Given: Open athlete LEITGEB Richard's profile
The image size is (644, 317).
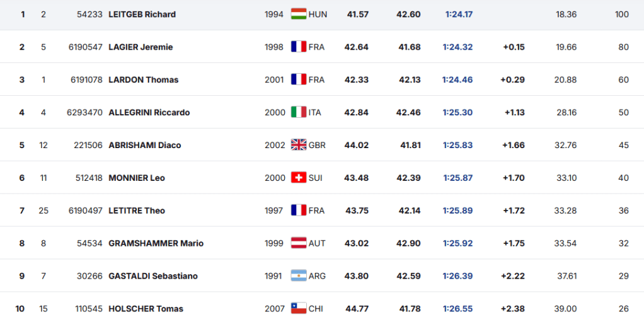Looking at the screenshot, I should (142, 14).
